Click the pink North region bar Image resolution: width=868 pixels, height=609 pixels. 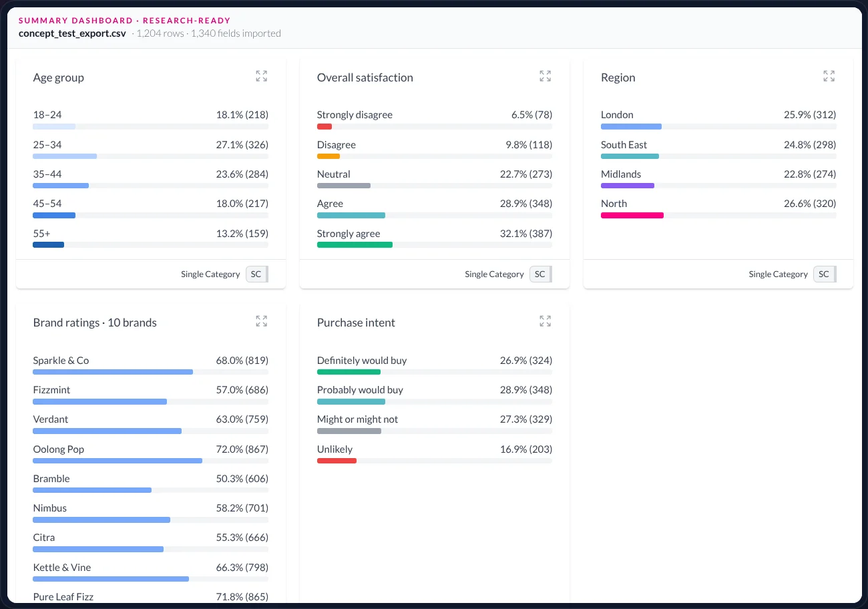[632, 216]
